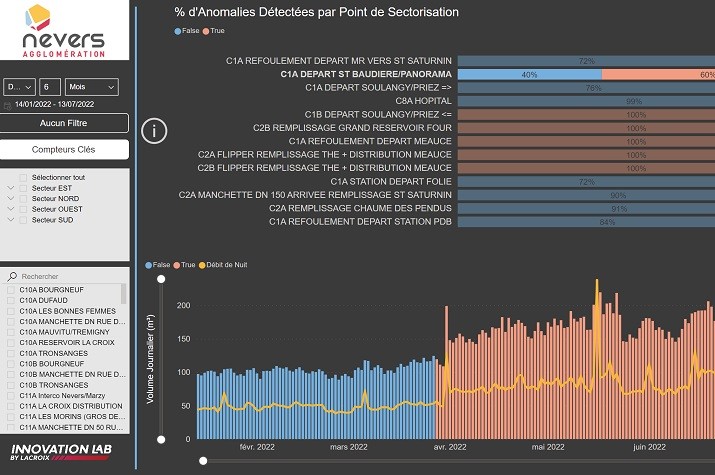
Task: Click the Volume Journalier axis title
Action: (150, 359)
